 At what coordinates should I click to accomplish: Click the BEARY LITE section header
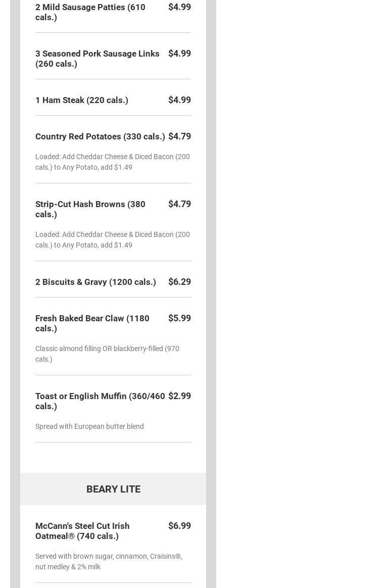tap(113, 489)
